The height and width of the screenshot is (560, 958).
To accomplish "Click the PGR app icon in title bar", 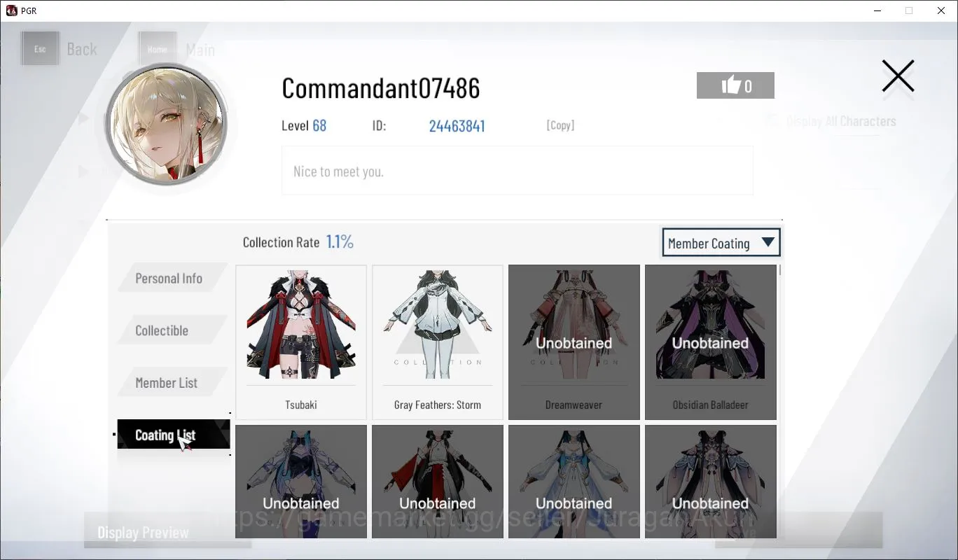I will point(11,10).
